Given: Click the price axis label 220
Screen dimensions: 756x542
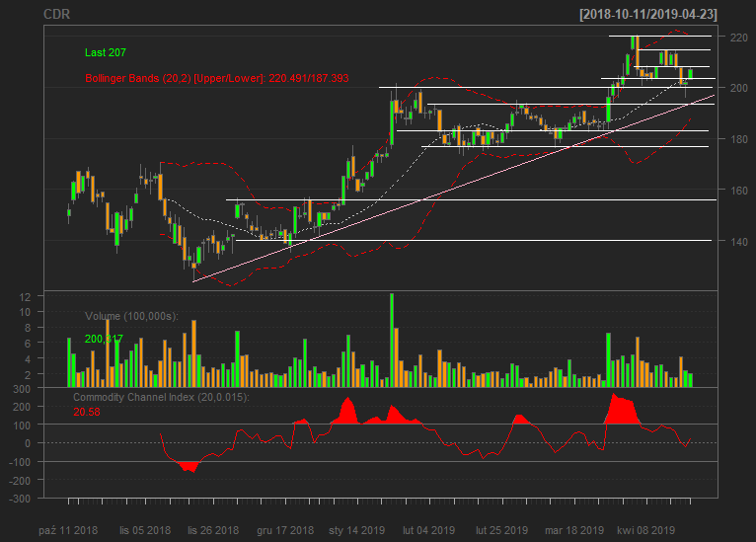Looking at the screenshot, I should [738, 38].
